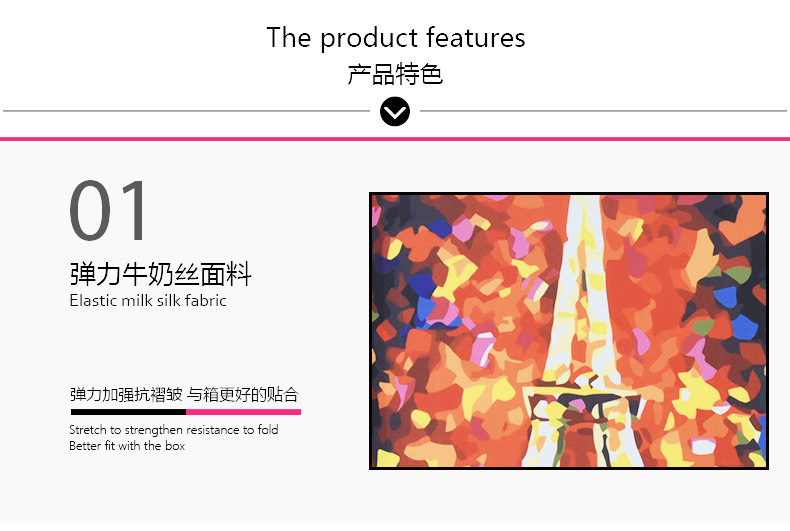Click "Stretch to strengthen resistance to fold" text
This screenshot has width=790, height=531.
pos(174,430)
